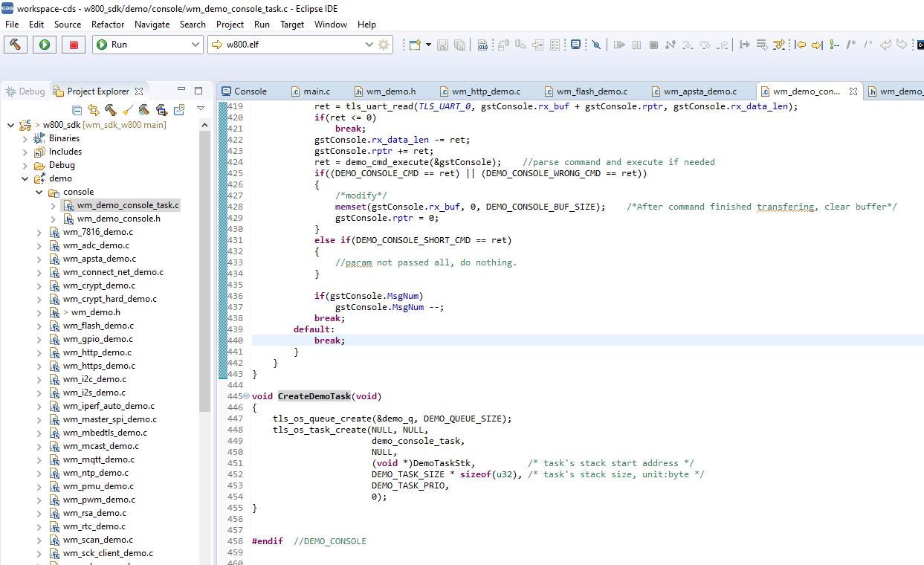Click the broom Clean icon in Project Explorer
This screenshot has width=924, height=565.
click(x=128, y=110)
